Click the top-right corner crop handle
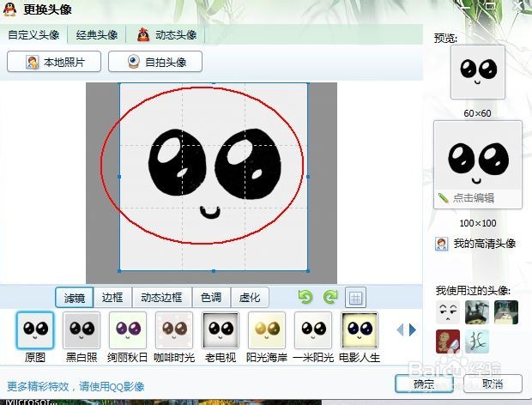This screenshot has height=405, width=532. point(308,83)
